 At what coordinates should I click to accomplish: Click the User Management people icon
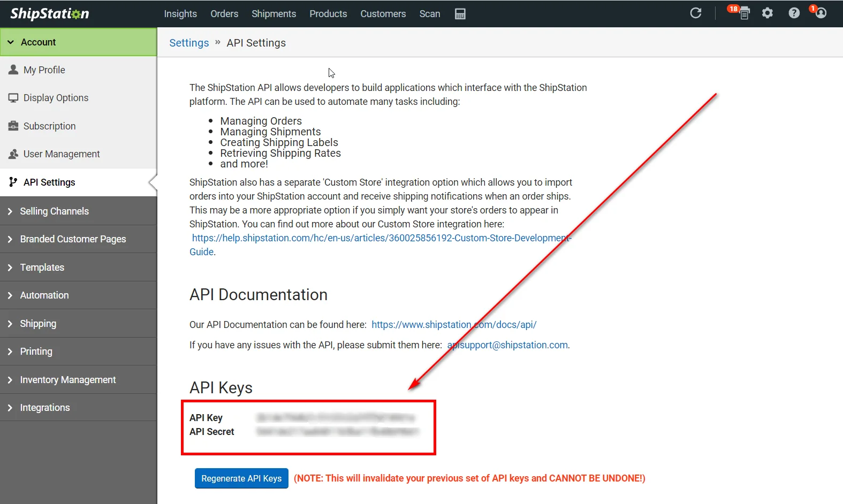[x=13, y=154]
